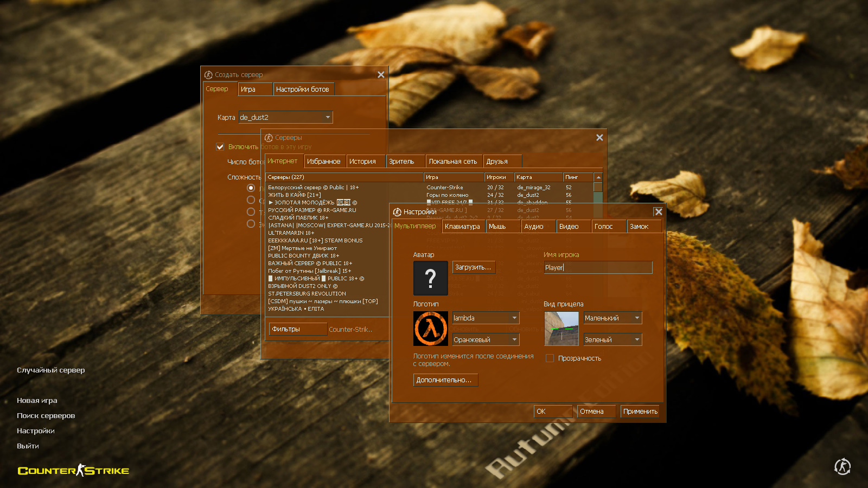Image resolution: width=868 pixels, height=488 pixels.
Task: Click the Имя игрока name input field
Action: (597, 267)
